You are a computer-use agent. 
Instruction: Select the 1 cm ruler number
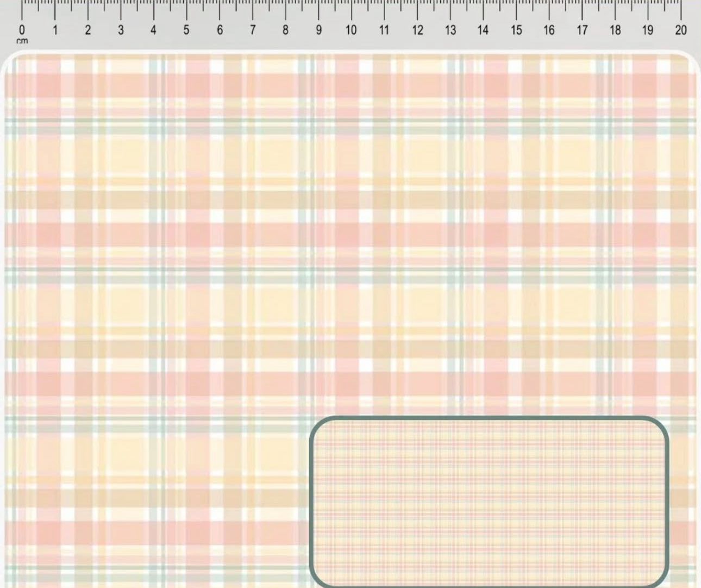pyautogui.click(x=55, y=30)
